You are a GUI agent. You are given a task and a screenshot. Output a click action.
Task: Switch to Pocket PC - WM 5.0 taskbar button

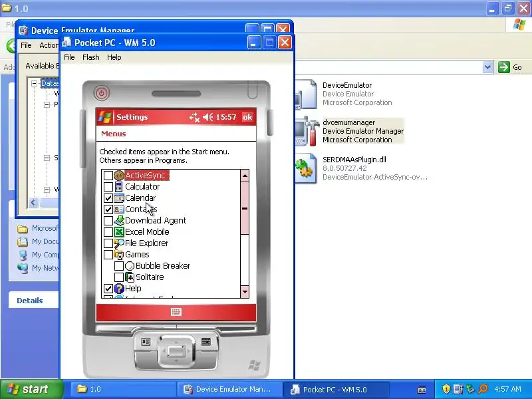pyautogui.click(x=336, y=389)
